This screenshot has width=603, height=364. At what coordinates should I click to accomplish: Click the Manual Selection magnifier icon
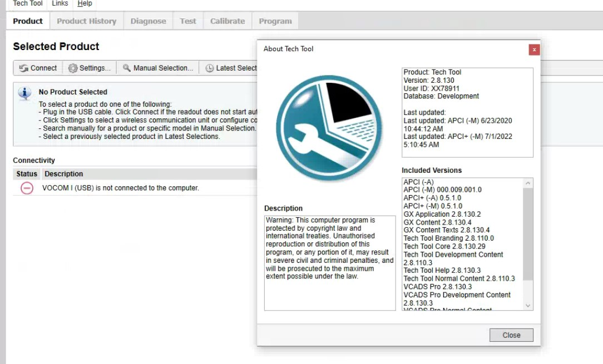pyautogui.click(x=126, y=68)
